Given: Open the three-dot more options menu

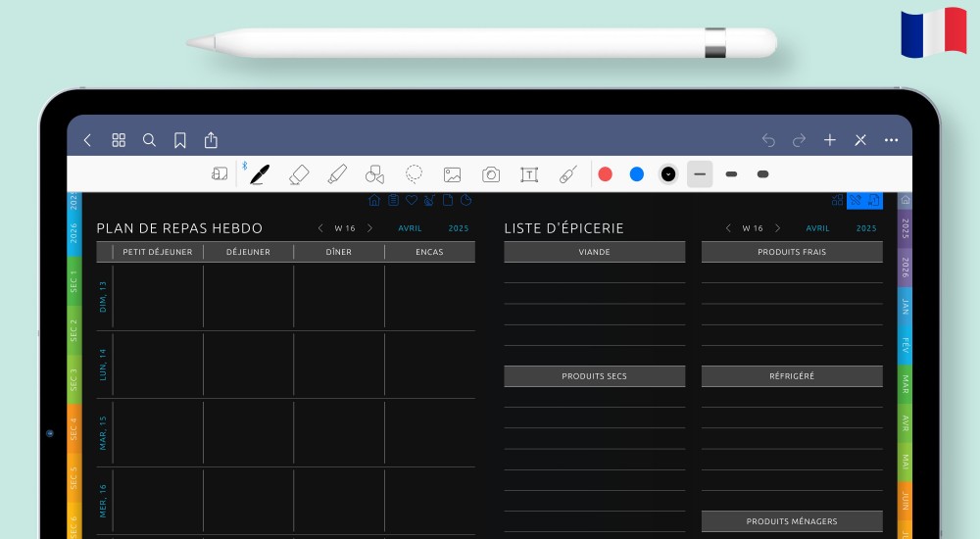Looking at the screenshot, I should tap(891, 140).
